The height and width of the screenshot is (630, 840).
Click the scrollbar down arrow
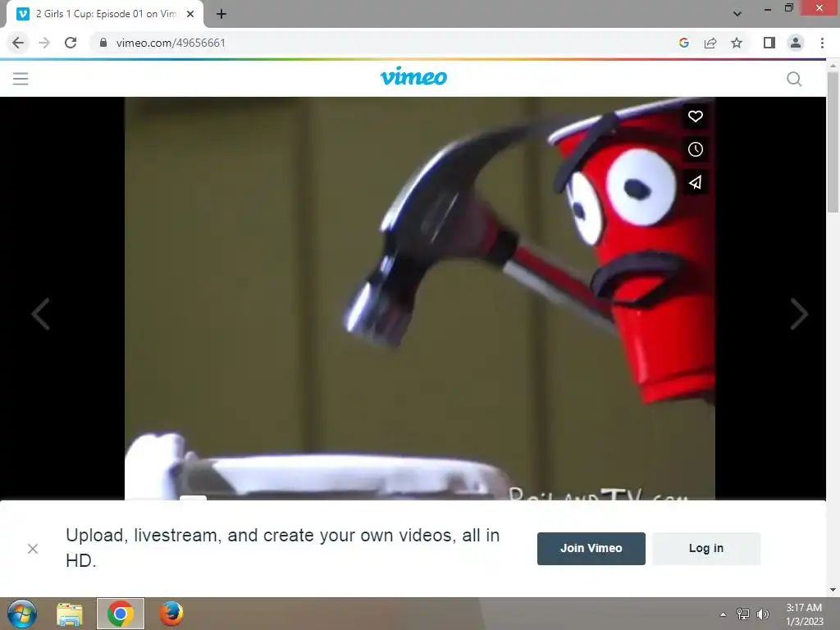tap(833, 591)
